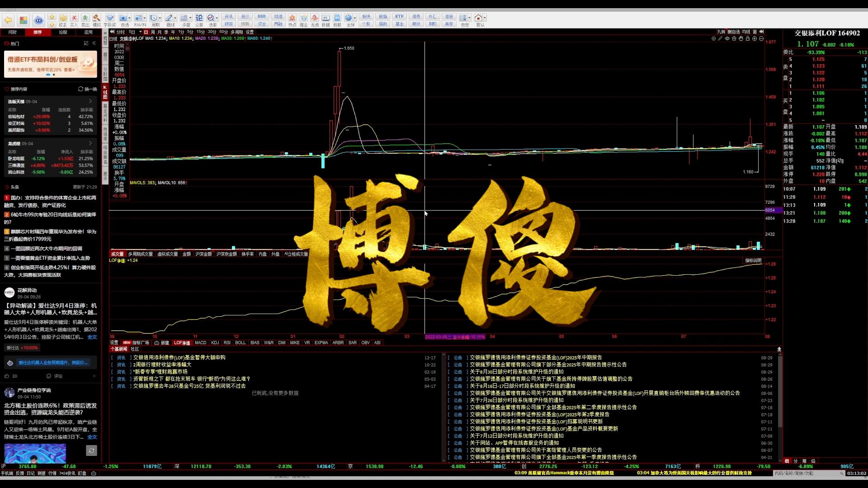This screenshot has width=868, height=488.
Task: Expand the 连板天梯 section chevron
Action: coord(90,101)
